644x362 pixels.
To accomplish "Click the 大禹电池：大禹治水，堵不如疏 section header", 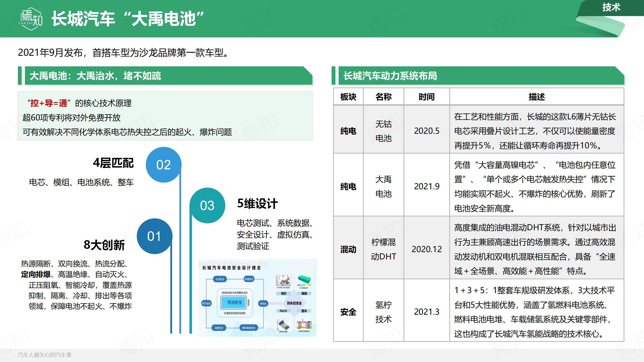I will click(169, 76).
